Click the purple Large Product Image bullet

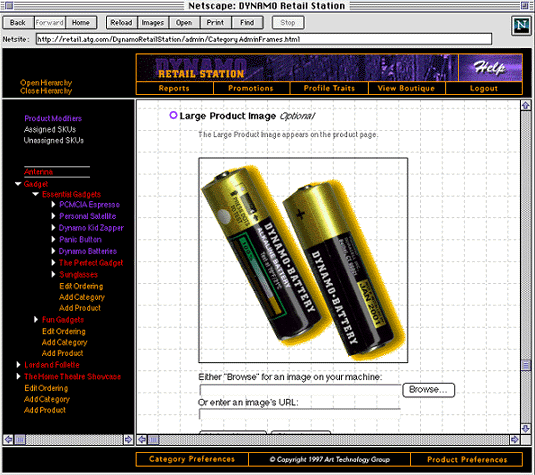coord(173,115)
